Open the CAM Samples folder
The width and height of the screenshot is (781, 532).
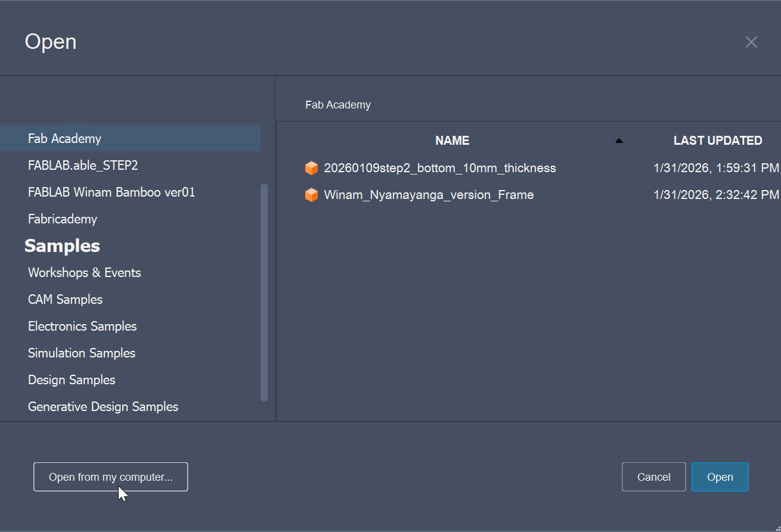click(65, 299)
